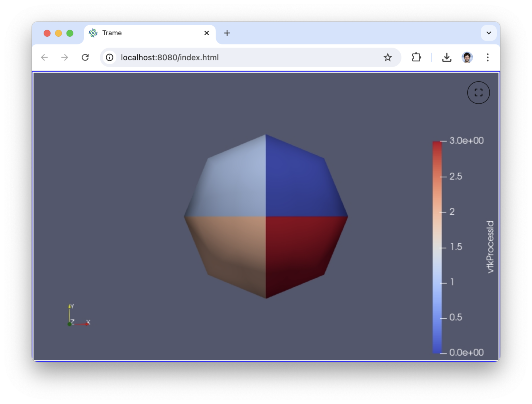This screenshot has width=532, height=404.
Task: Click the green window zoom button
Action: pos(70,33)
